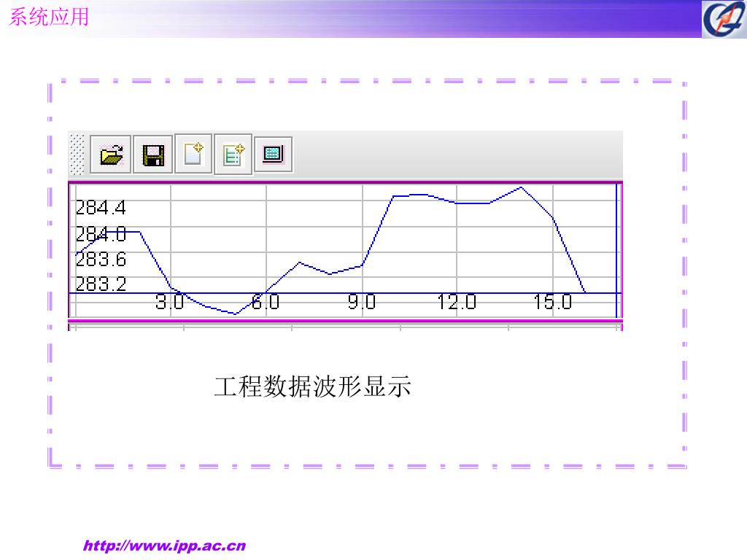Click the 15.0 x-axis label
The image size is (747, 560).
tap(553, 302)
